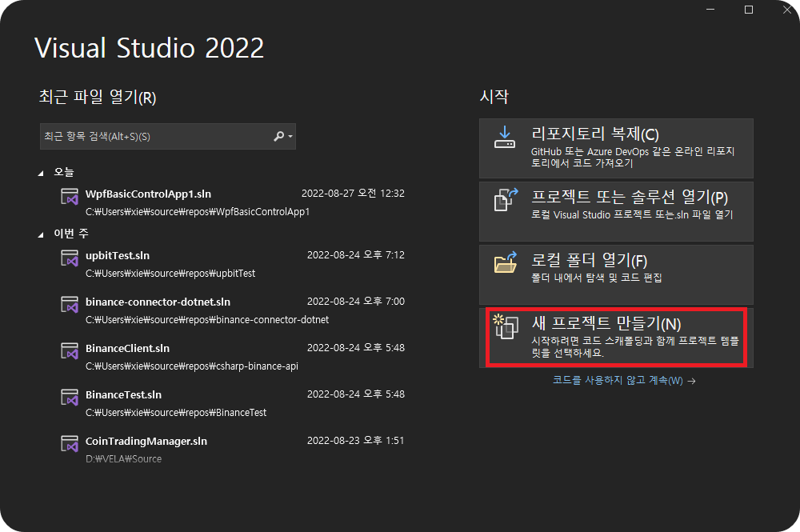The height and width of the screenshot is (532, 800).
Task: Collapse the 이번 주 group
Action: click(x=41, y=234)
